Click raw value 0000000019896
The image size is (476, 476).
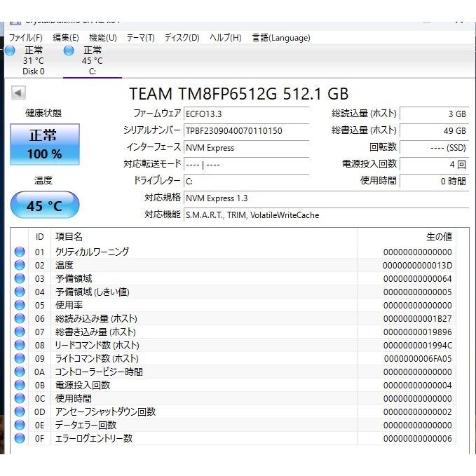pyautogui.click(x=417, y=332)
